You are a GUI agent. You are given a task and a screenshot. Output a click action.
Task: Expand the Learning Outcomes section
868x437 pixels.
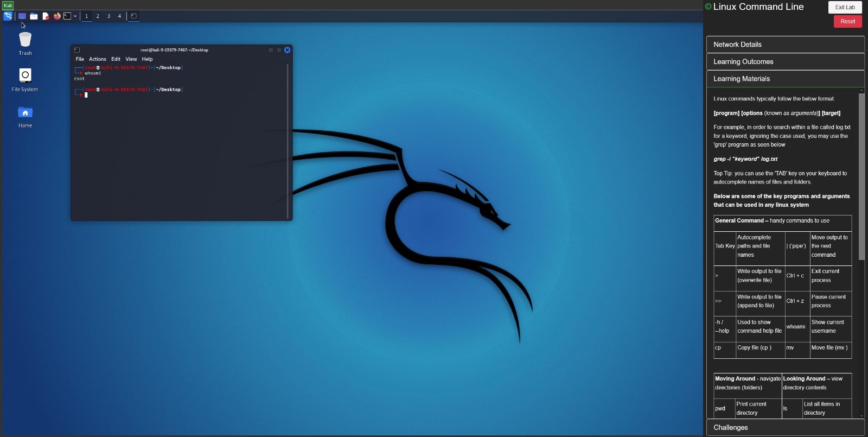[x=785, y=62]
